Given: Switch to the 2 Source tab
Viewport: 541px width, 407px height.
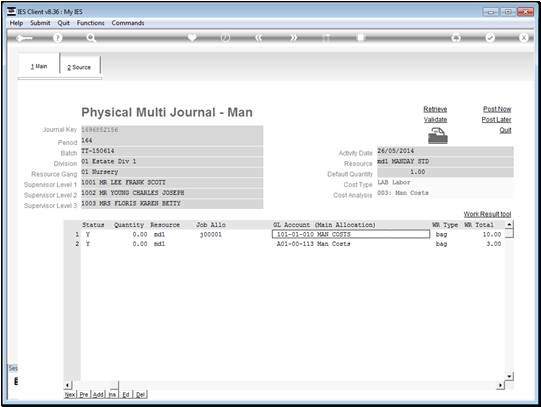Looking at the screenshot, I should click(x=80, y=67).
